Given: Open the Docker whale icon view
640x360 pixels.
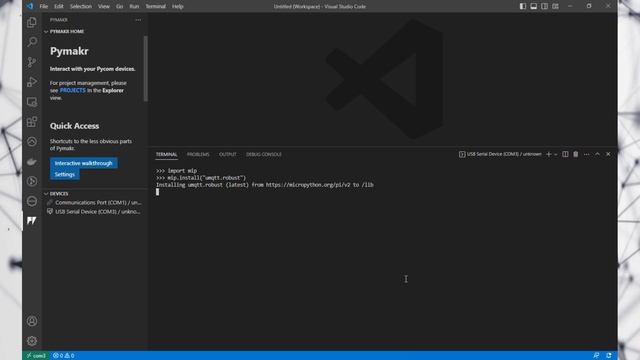Looking at the screenshot, I should click(x=32, y=162).
